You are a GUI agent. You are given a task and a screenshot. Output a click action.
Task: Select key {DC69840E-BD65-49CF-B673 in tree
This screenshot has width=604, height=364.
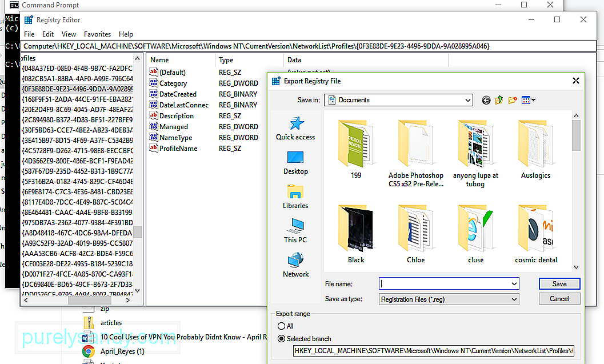click(77, 284)
